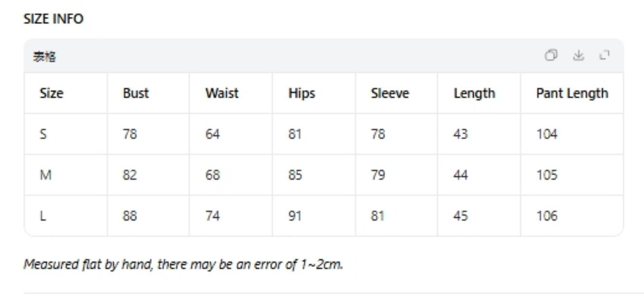Click the measurement error note text
The width and height of the screenshot is (644, 295).
coord(183,265)
